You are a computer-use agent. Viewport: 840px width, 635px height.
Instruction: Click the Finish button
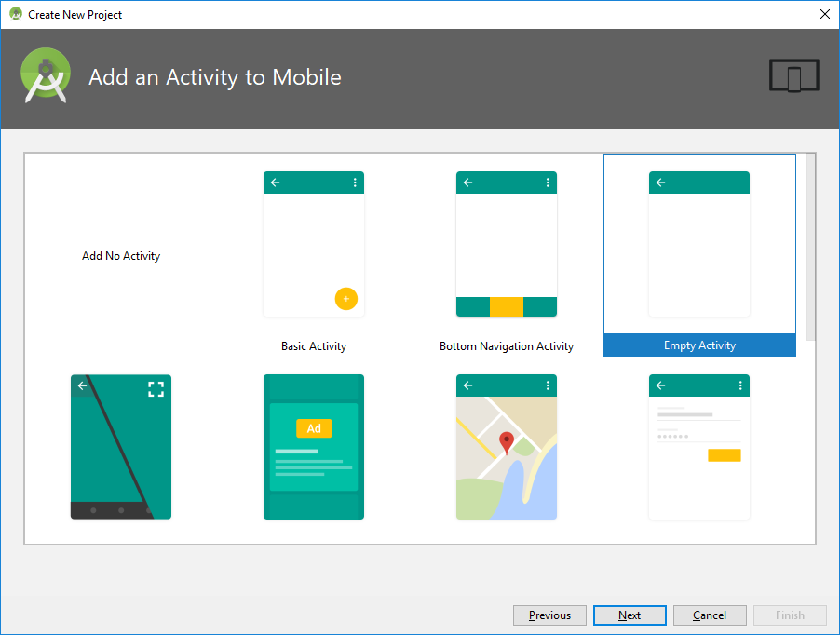pyautogui.click(x=789, y=615)
